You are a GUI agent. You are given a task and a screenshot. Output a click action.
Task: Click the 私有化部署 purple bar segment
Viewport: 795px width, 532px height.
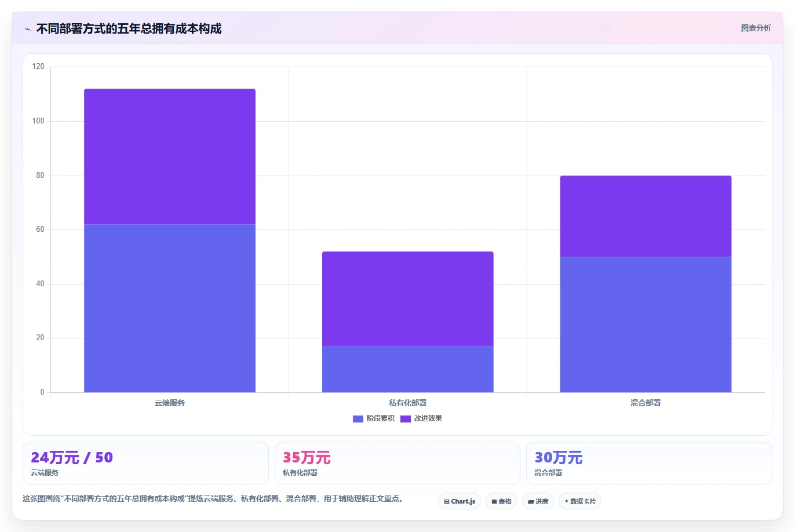pos(408,298)
